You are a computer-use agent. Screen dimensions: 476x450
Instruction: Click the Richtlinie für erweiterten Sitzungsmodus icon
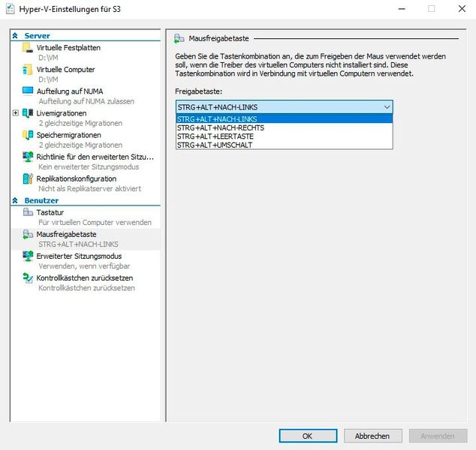click(28, 157)
